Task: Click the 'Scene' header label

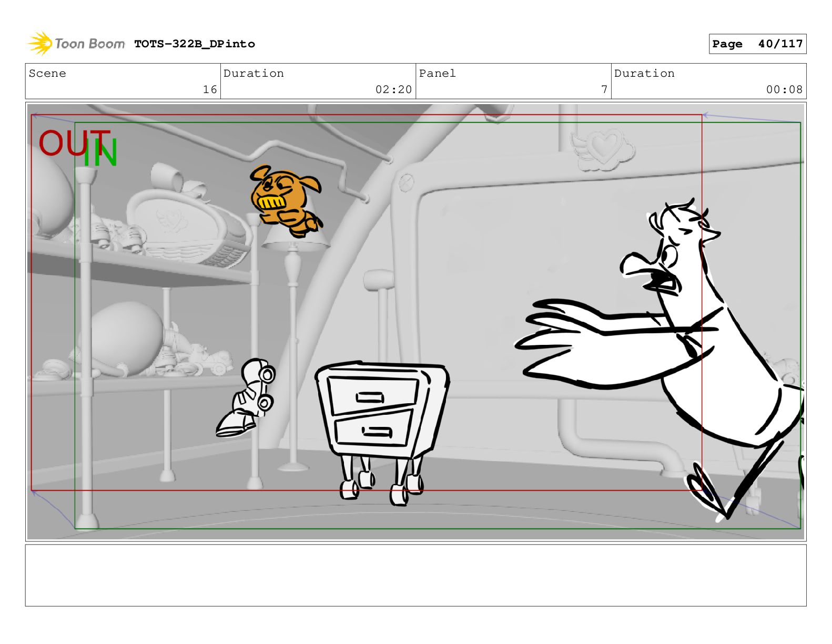Action: point(47,74)
